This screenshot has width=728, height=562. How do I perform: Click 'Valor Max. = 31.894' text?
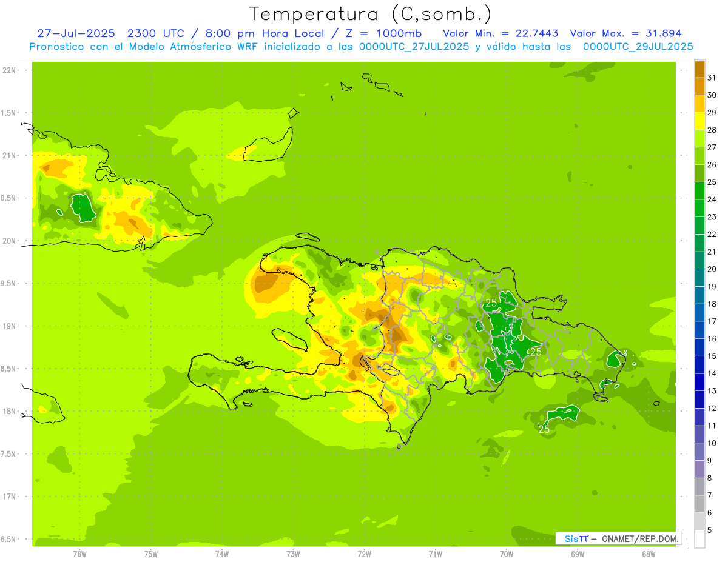(x=625, y=33)
